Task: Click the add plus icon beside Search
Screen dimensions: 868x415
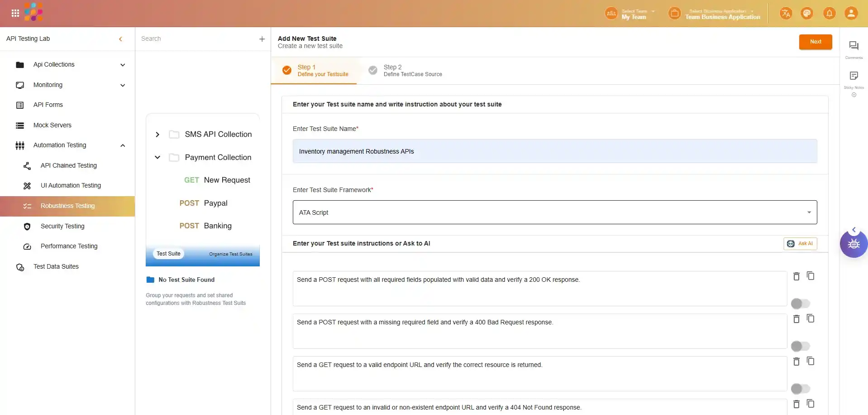Action: (262, 39)
